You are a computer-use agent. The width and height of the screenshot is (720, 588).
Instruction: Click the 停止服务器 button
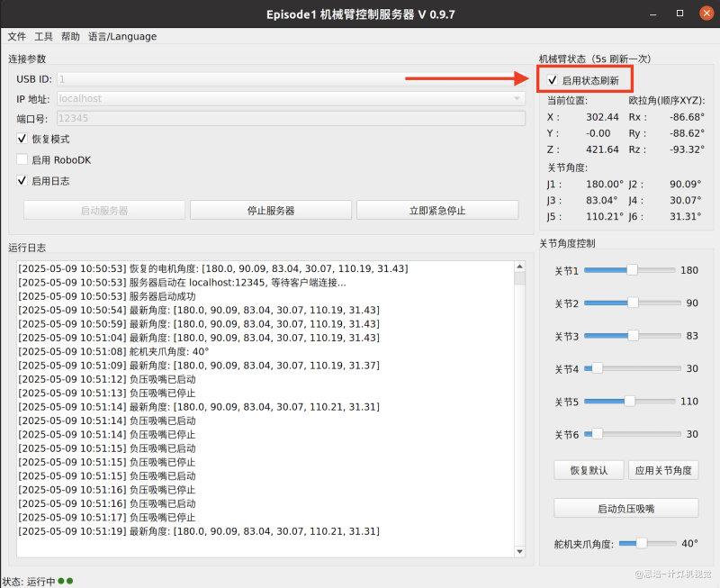[271, 211]
